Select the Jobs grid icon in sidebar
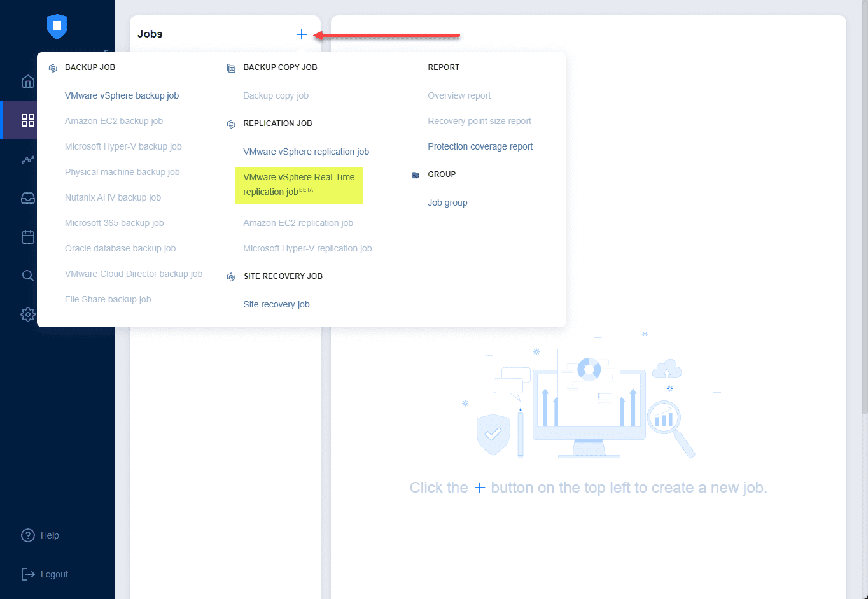This screenshot has height=599, width=868. (28, 120)
